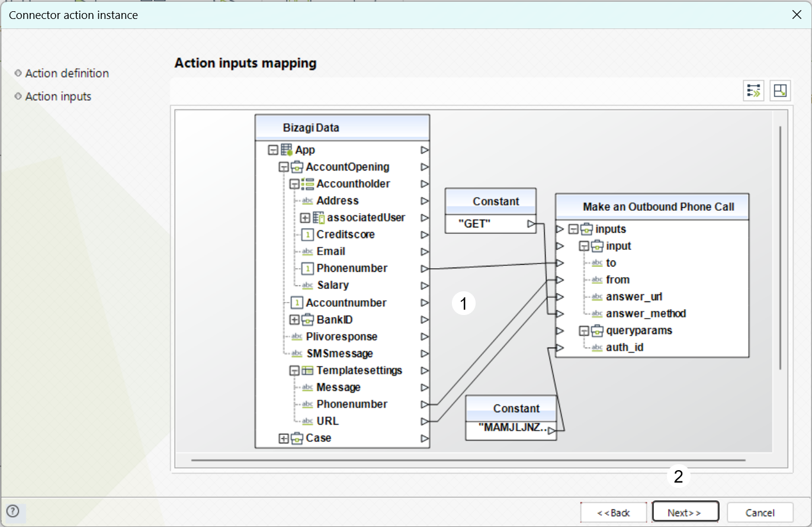Expand the Case node

point(284,439)
